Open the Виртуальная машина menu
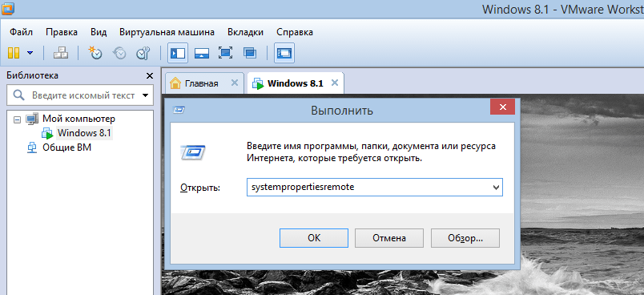Image resolution: width=644 pixels, height=295 pixels. point(167,32)
